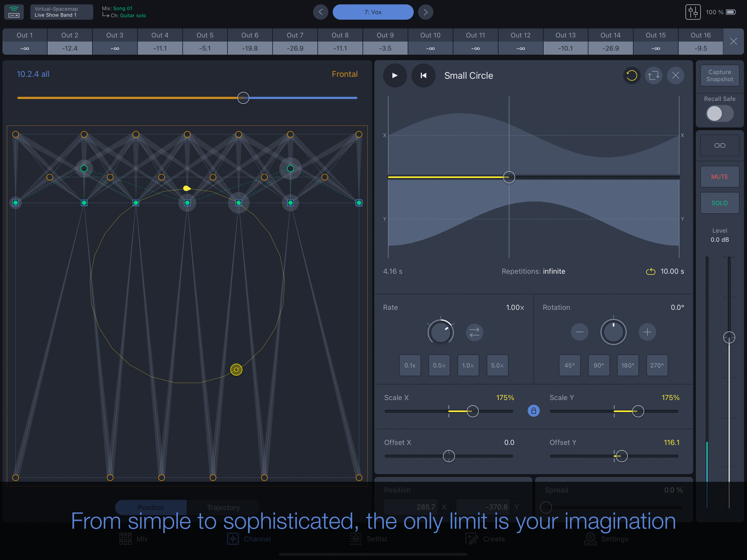Open the 10.2.4 all spacemap selector

click(33, 74)
